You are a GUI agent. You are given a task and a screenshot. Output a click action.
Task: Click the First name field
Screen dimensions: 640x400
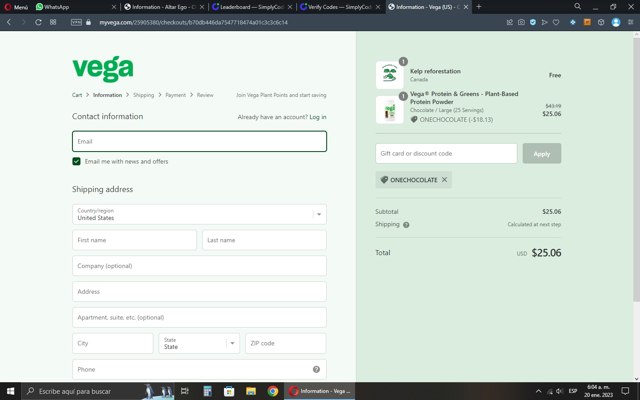click(134, 240)
